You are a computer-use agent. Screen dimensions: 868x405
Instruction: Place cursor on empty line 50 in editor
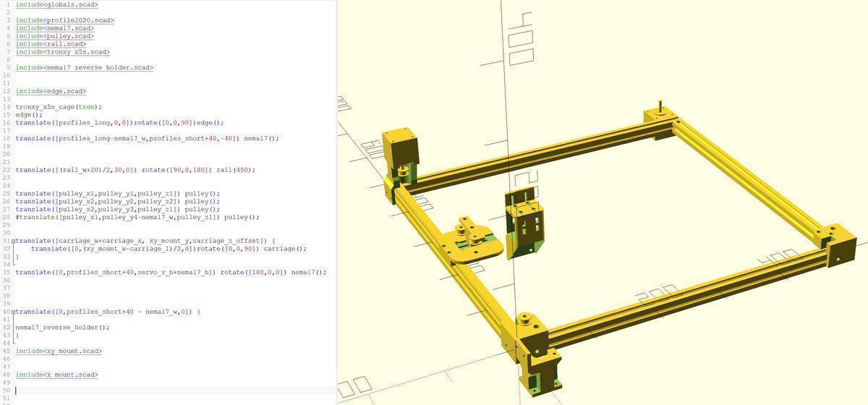(x=174, y=391)
